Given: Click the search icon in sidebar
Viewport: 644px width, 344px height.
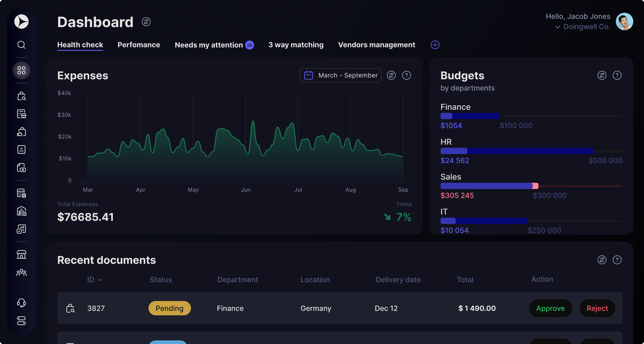Looking at the screenshot, I should tap(21, 45).
